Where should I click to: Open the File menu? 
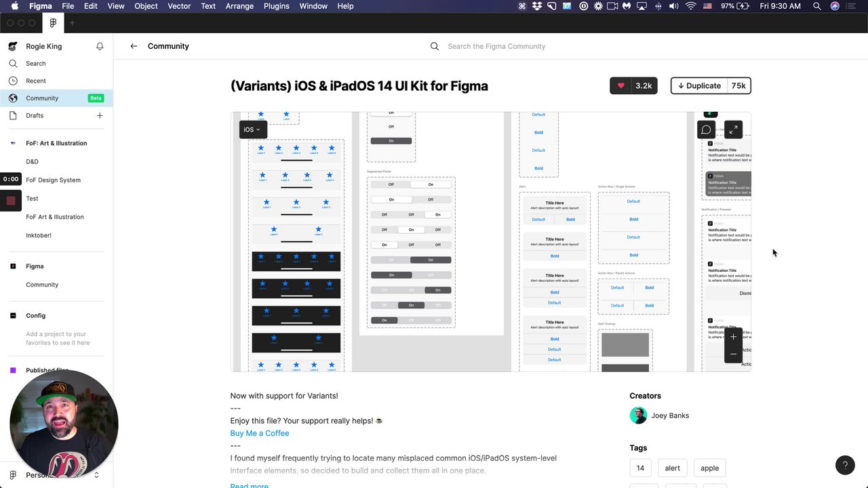(x=68, y=6)
